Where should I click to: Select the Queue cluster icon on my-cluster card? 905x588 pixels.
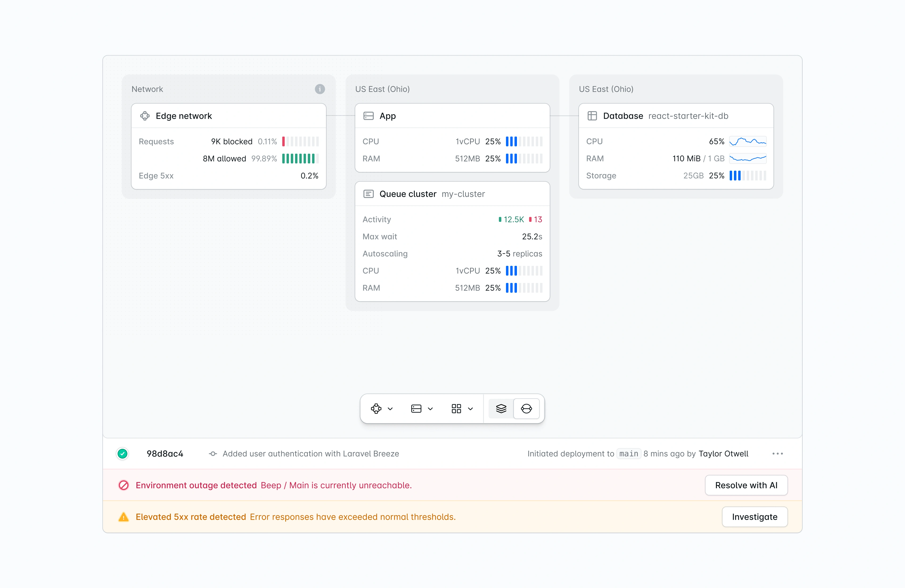coord(369,194)
